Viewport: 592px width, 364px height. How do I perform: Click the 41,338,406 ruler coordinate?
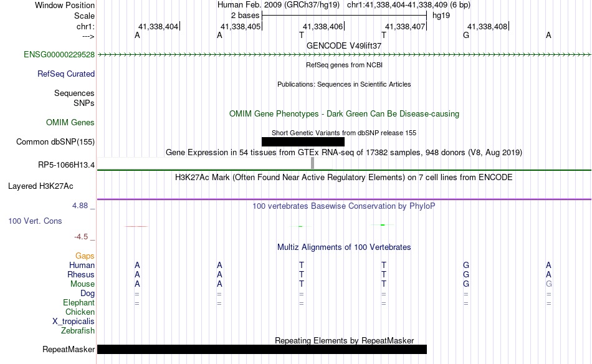pyautogui.click(x=323, y=26)
